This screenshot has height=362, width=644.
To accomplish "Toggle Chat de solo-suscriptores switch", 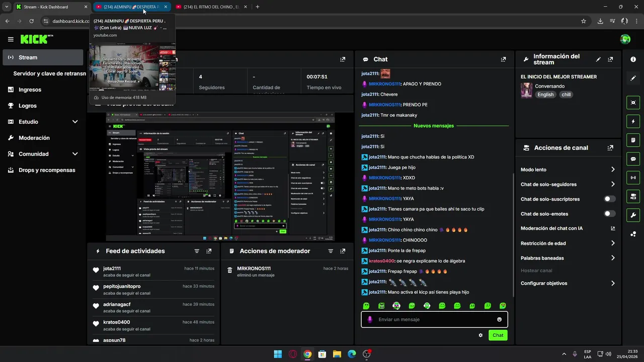I will (x=610, y=199).
